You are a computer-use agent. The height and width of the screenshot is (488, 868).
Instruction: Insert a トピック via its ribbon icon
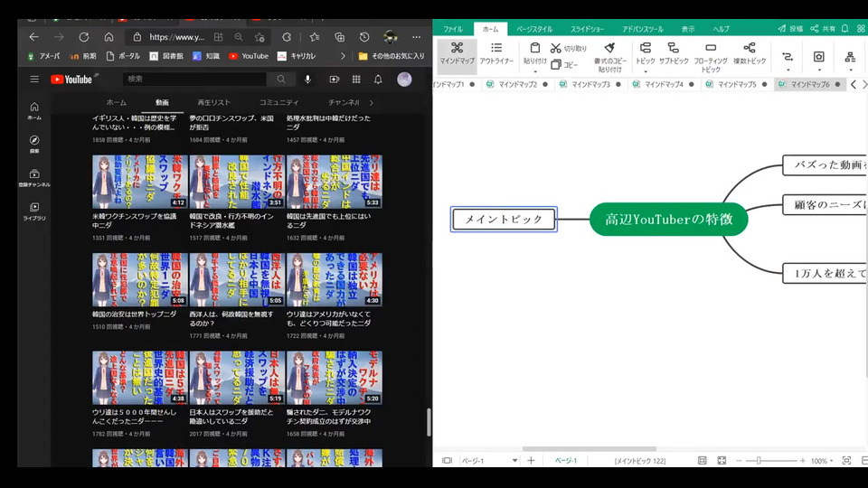click(645, 48)
